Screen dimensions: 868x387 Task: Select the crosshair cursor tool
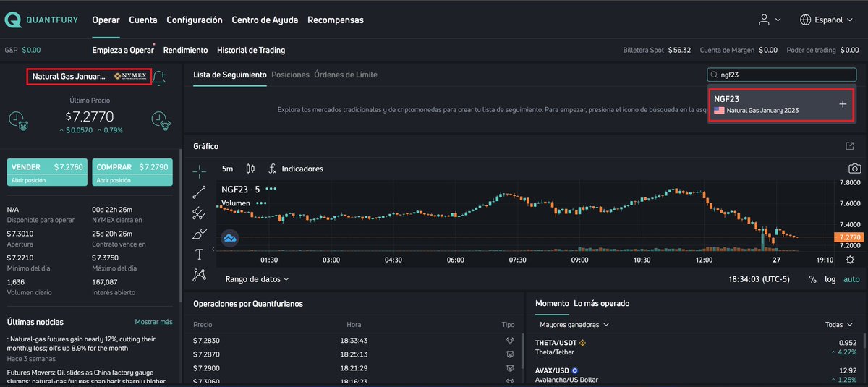click(200, 171)
